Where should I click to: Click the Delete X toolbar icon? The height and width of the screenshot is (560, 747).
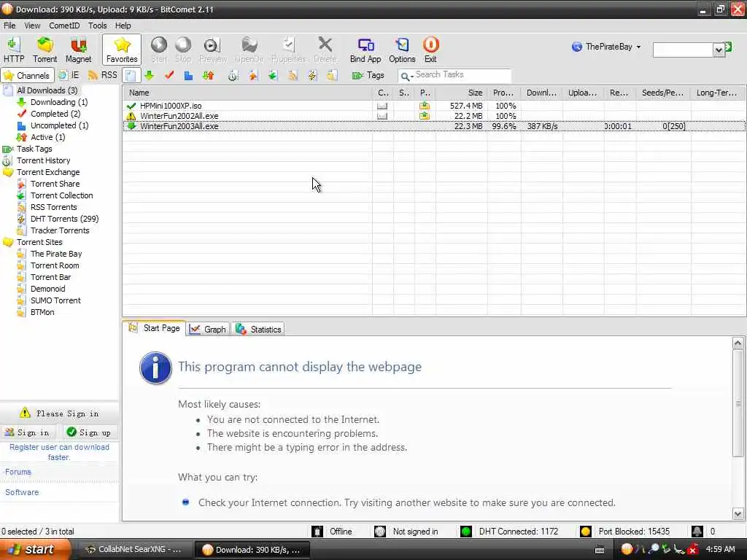coord(325,50)
